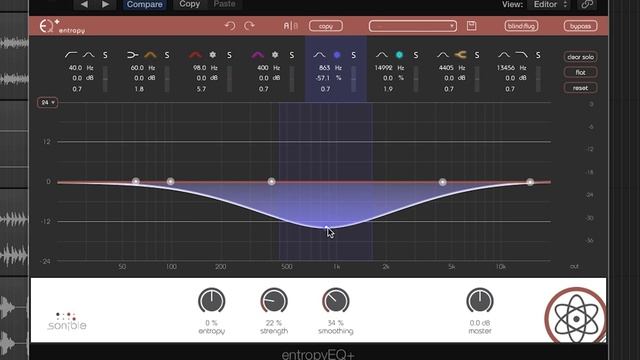
Task: Click the undo arrow in the plugin header
Action: click(230, 26)
